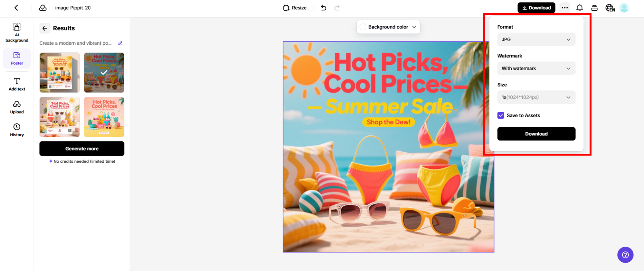Open the With watermark dropdown
This screenshot has width=644, height=271.
pyautogui.click(x=536, y=68)
